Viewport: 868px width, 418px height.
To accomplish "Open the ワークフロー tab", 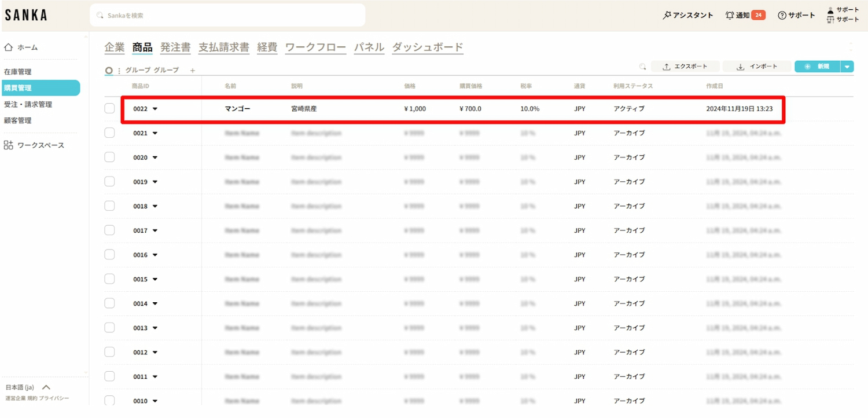I will pos(316,47).
